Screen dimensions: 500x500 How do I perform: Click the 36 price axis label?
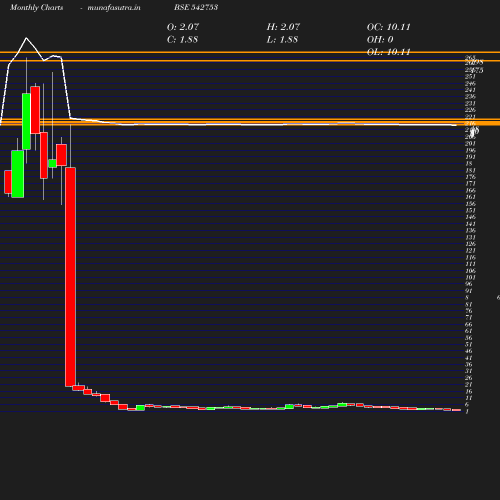(469, 364)
